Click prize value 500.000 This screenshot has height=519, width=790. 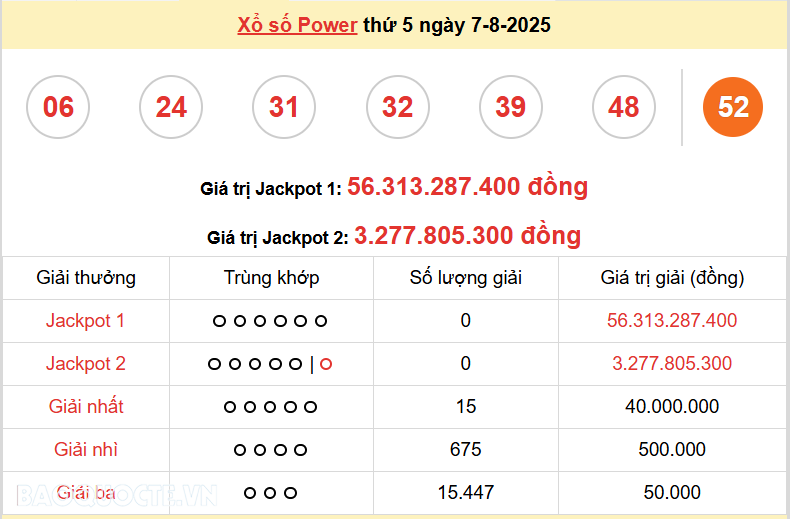(x=672, y=449)
